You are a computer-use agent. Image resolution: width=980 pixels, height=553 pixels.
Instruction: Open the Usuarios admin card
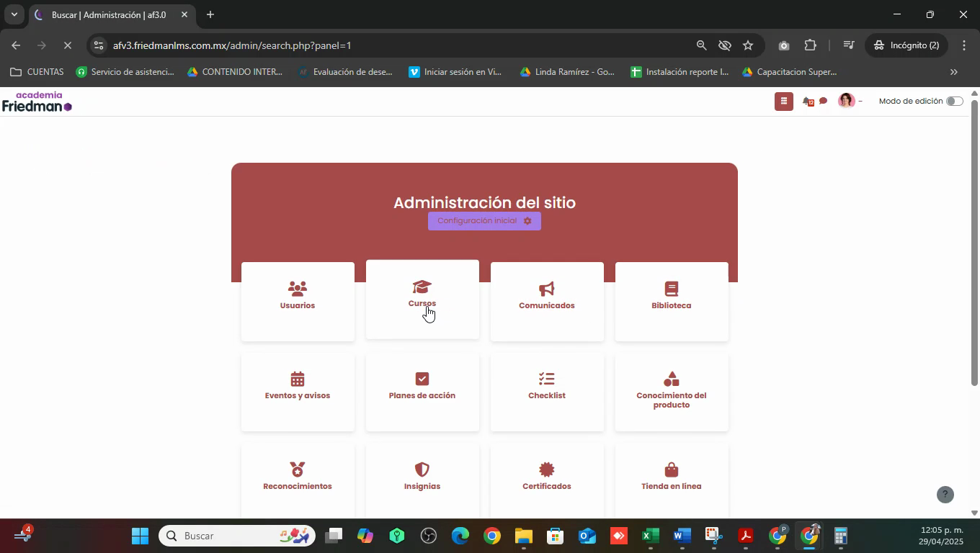point(298,302)
